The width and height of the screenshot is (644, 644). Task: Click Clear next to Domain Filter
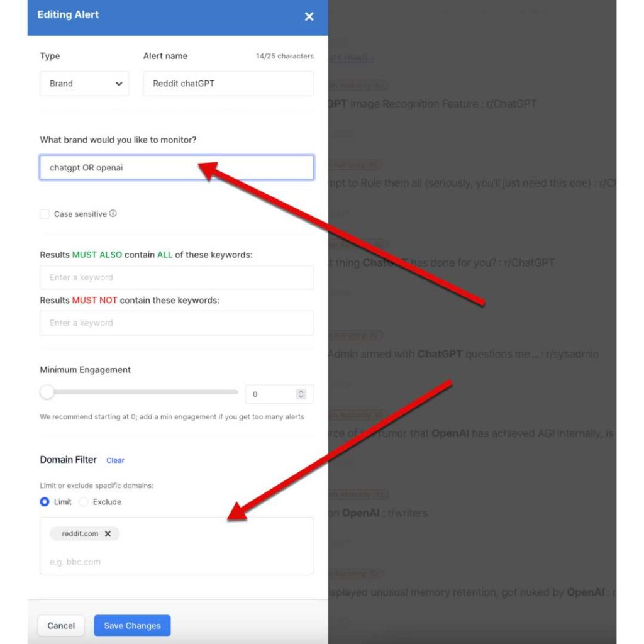(115, 460)
